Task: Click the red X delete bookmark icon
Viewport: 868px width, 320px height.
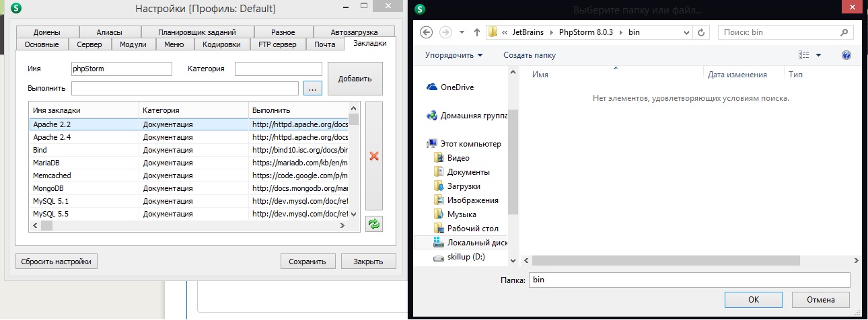Action: coord(374,156)
